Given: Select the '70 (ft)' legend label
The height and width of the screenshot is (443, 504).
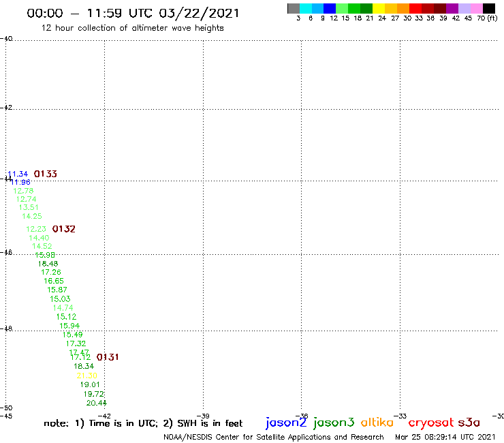Looking at the screenshot, I should 487,18.
